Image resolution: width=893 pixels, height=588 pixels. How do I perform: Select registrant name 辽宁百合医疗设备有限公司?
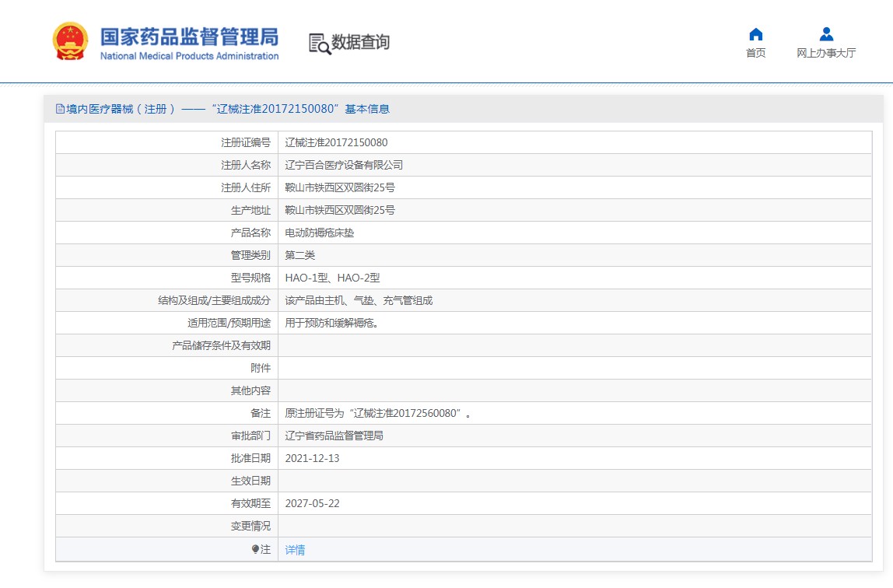coord(344,165)
